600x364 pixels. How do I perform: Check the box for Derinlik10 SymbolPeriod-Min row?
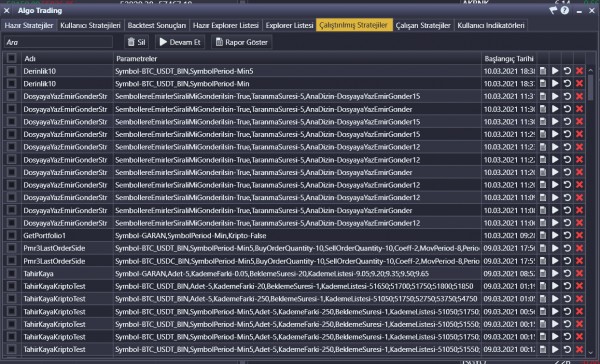11,83
